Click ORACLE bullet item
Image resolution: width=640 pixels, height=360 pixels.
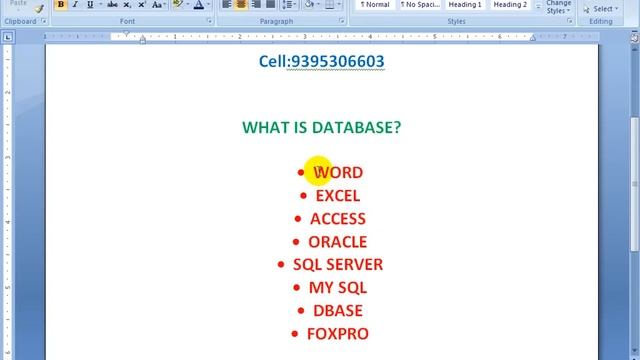coord(338,242)
